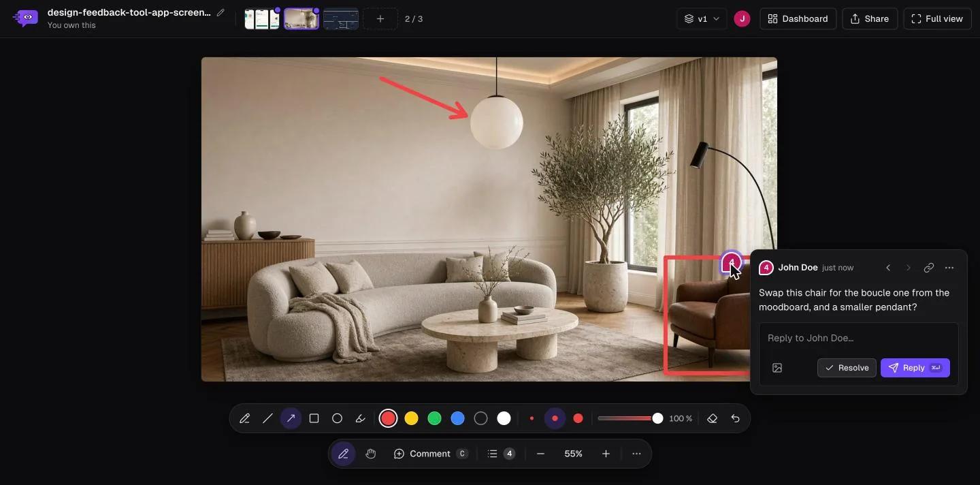Viewport: 980px width, 485px height.
Task: Click the project title text
Action: point(129,12)
